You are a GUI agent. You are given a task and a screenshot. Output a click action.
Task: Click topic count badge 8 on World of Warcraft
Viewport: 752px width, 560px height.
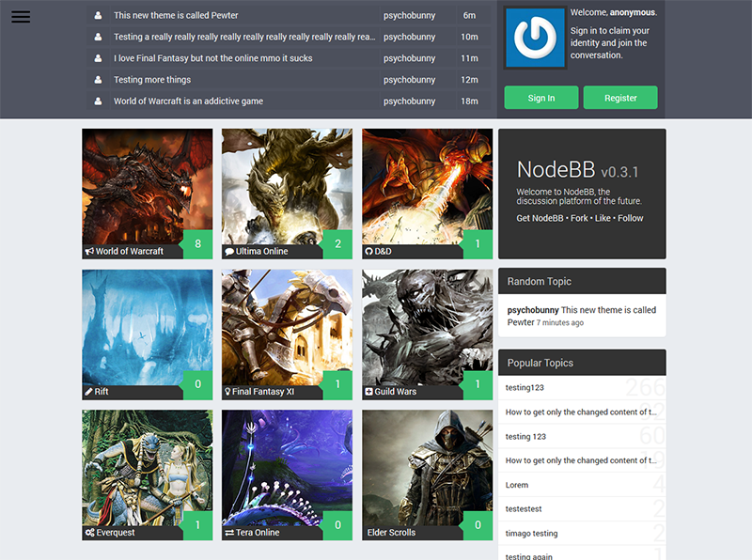click(197, 244)
